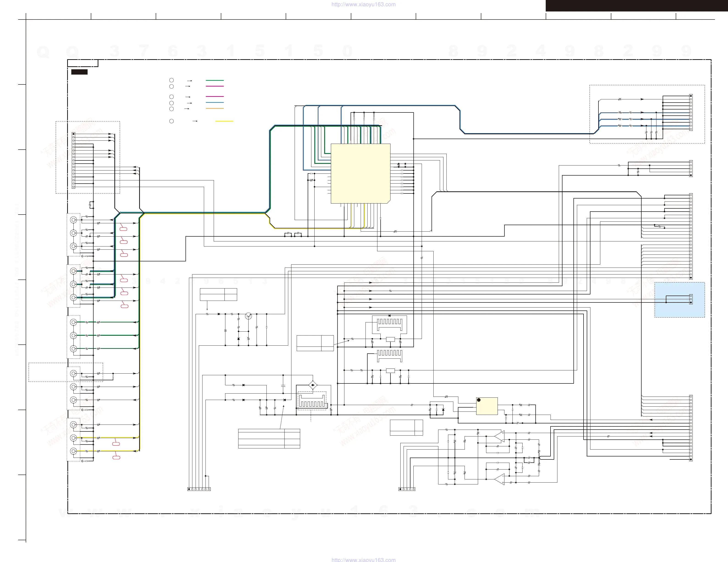Click the black label box at board corner
Viewport: 728px width, 562px height.
[x=79, y=72]
